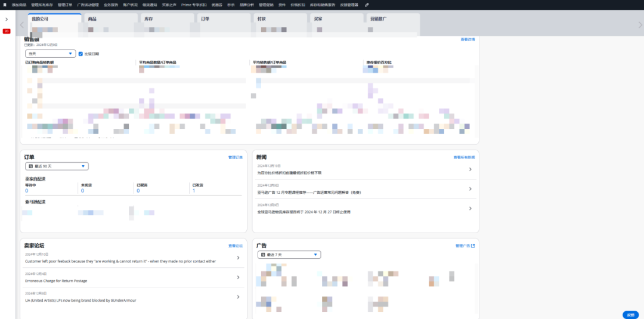Image resolution: width=644 pixels, height=319 pixels.
Task: Expand the left sidebar with the chevron arrow
Action: 7,19
